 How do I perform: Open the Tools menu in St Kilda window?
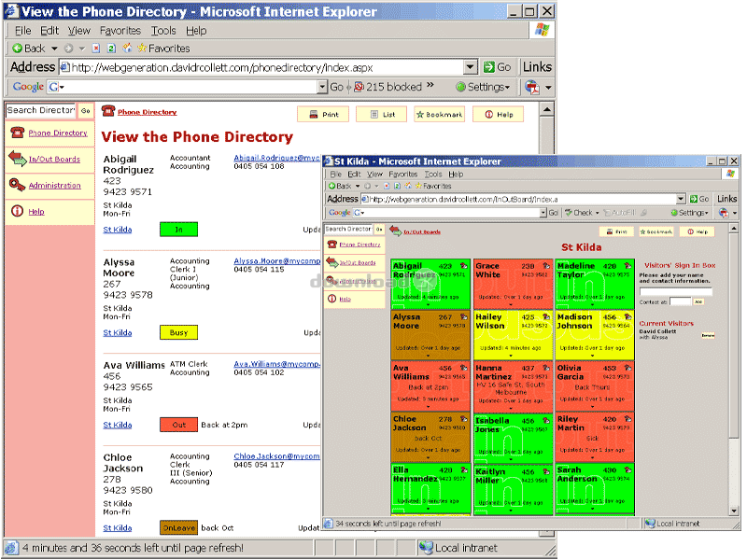click(x=433, y=175)
